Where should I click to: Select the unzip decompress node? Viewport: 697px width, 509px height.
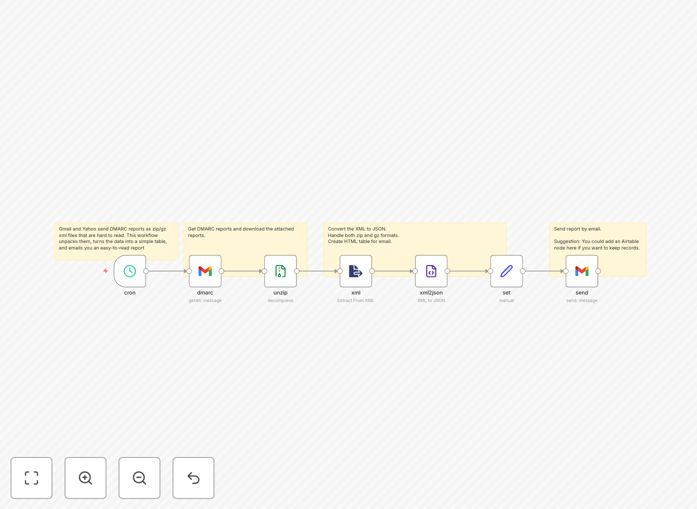(280, 271)
